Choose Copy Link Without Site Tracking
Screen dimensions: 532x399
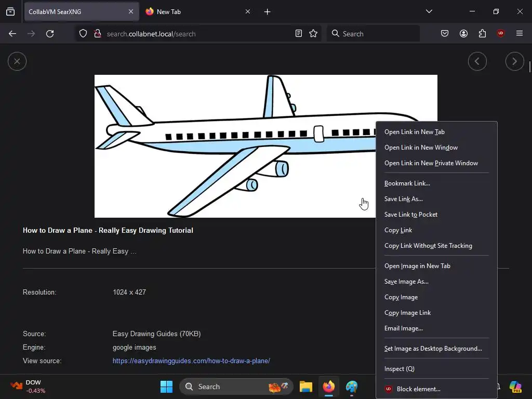pyautogui.click(x=436, y=246)
